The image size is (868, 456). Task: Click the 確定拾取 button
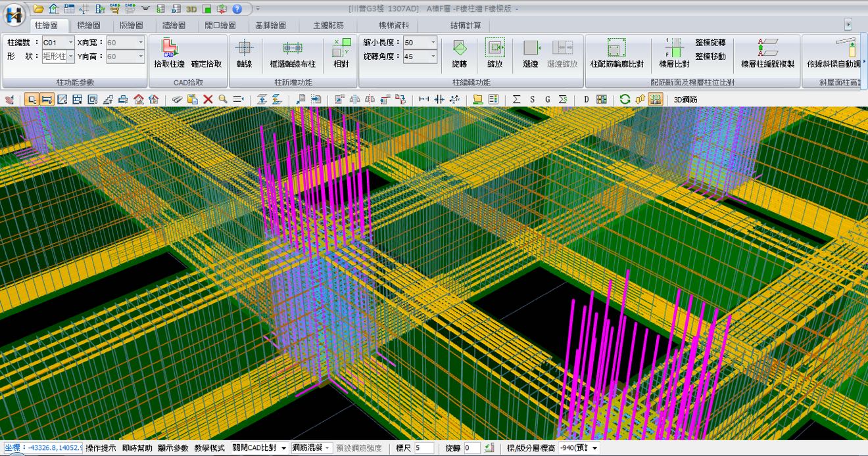206,64
